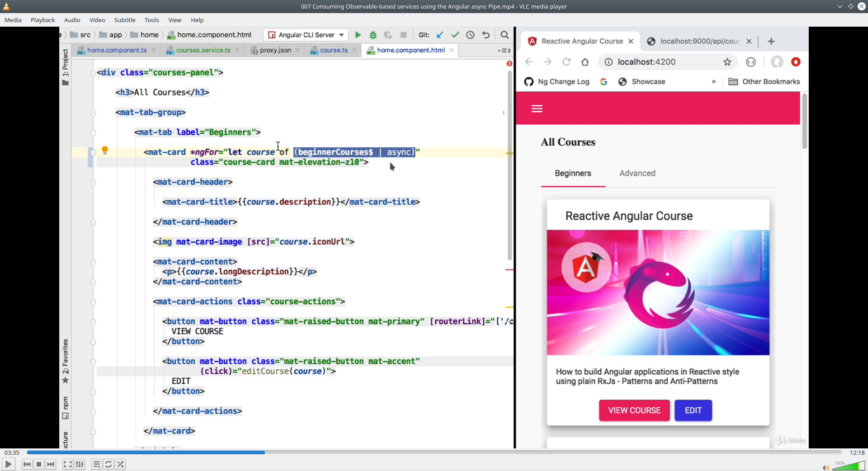Image resolution: width=868 pixels, height=471 pixels.
Task: Seek within the VLC playback progress bar
Action: tap(434, 452)
